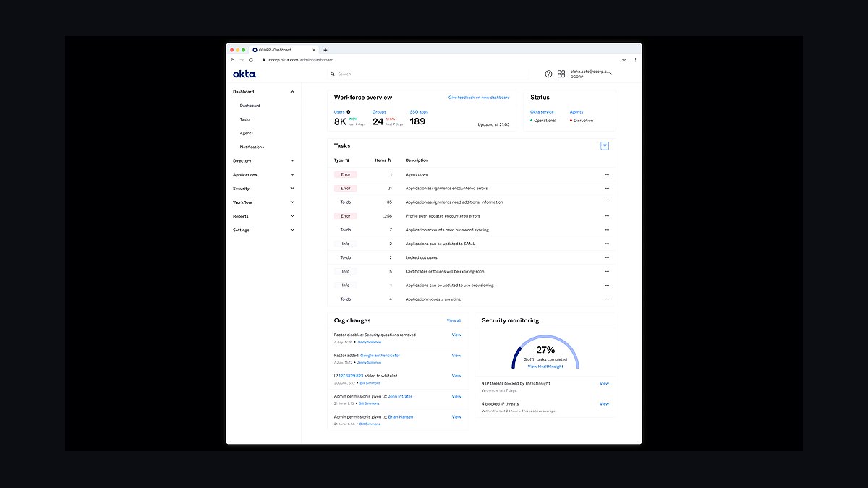This screenshot has width=868, height=488.
Task: Open options for updated to SAML row
Action: point(607,244)
